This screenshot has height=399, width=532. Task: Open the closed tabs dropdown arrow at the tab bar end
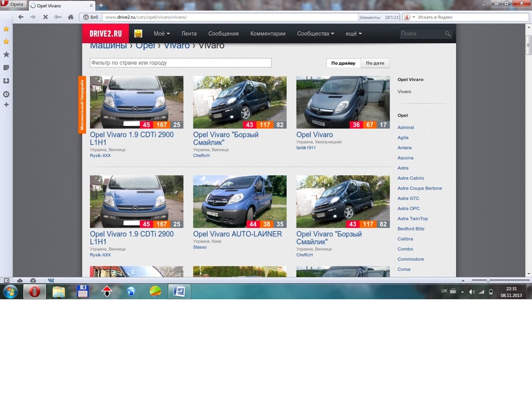pyautogui.click(x=483, y=5)
